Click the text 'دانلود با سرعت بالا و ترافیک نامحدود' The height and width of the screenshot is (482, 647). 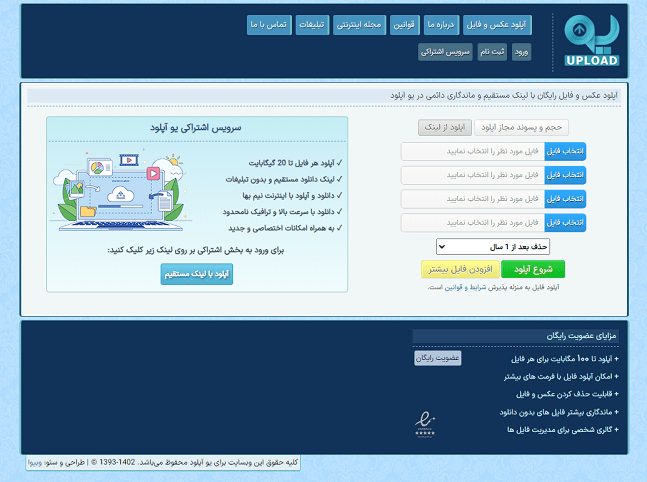coord(279,212)
